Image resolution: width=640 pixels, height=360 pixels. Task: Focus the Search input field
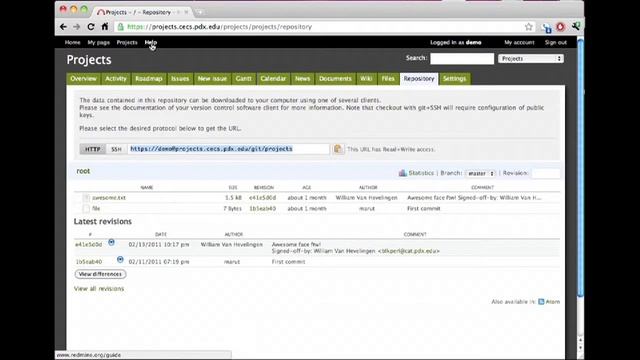[x=462, y=59]
